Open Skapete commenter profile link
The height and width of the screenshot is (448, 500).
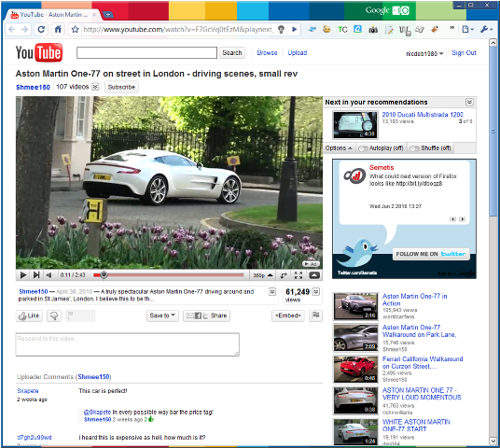28,391
